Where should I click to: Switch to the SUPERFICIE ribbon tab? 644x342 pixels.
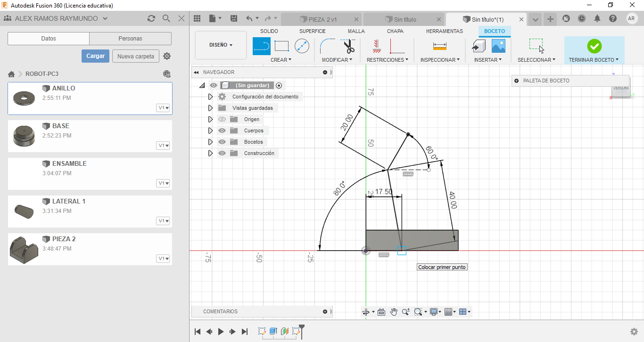[312, 31]
